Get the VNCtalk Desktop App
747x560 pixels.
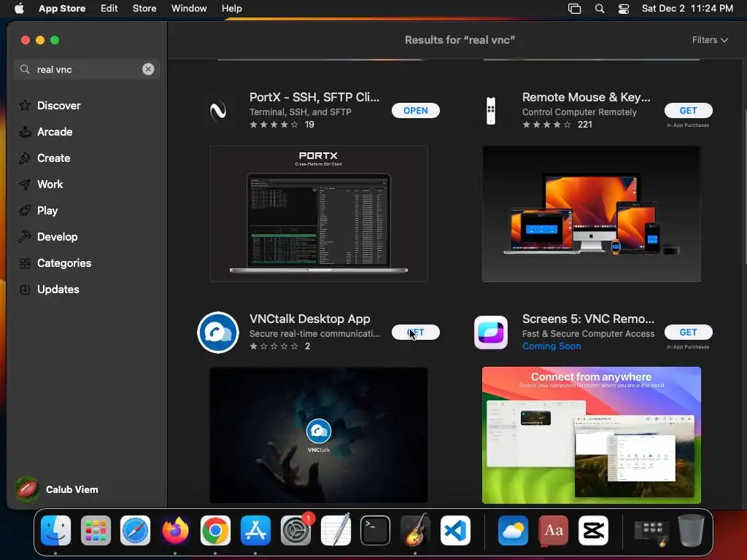415,332
